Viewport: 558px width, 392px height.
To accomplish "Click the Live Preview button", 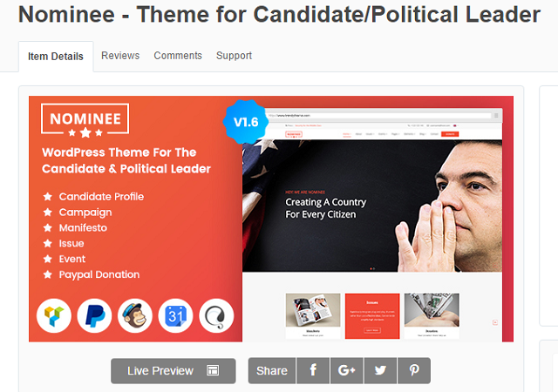I will [x=173, y=370].
